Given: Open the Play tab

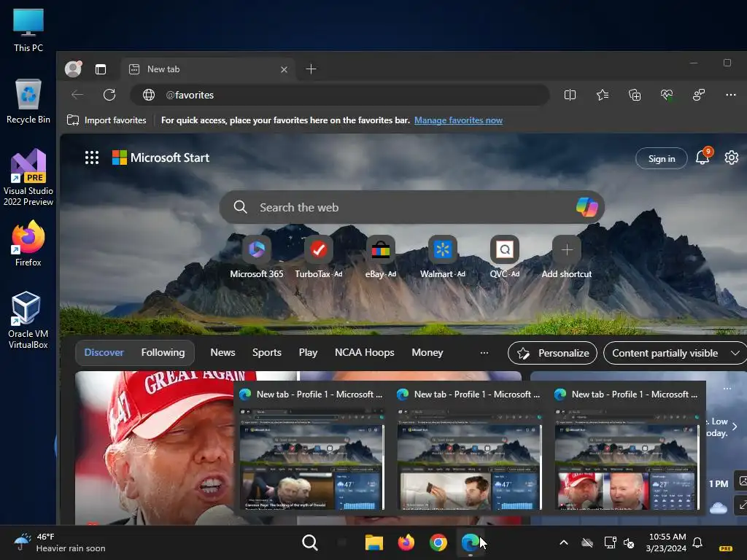Looking at the screenshot, I should (x=308, y=352).
